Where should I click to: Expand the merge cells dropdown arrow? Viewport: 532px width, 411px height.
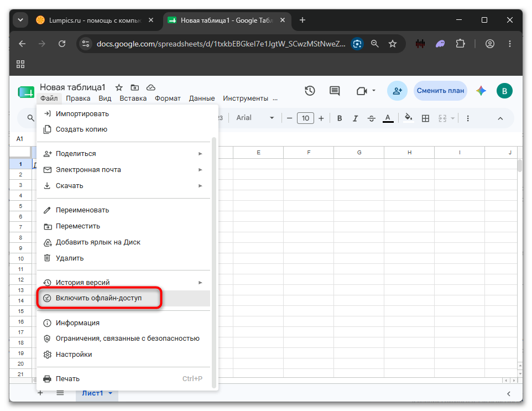pyautogui.click(x=452, y=118)
